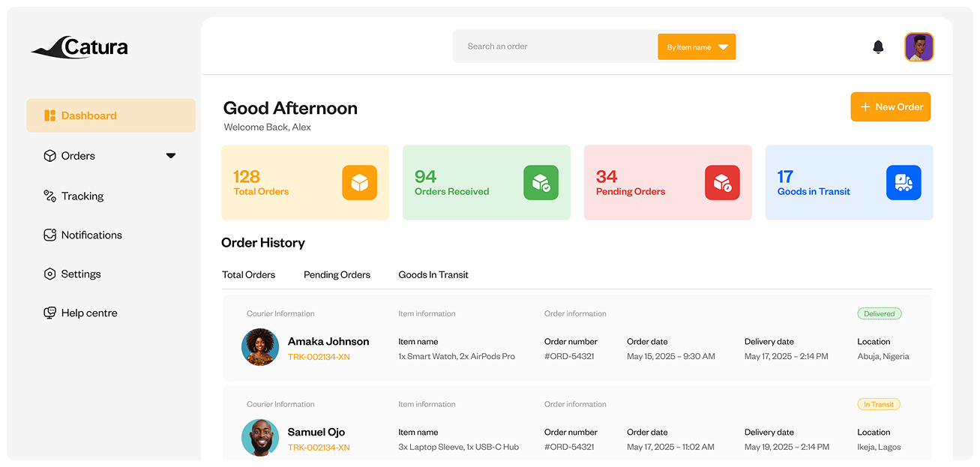Select the Total Orders history tab

(x=248, y=275)
